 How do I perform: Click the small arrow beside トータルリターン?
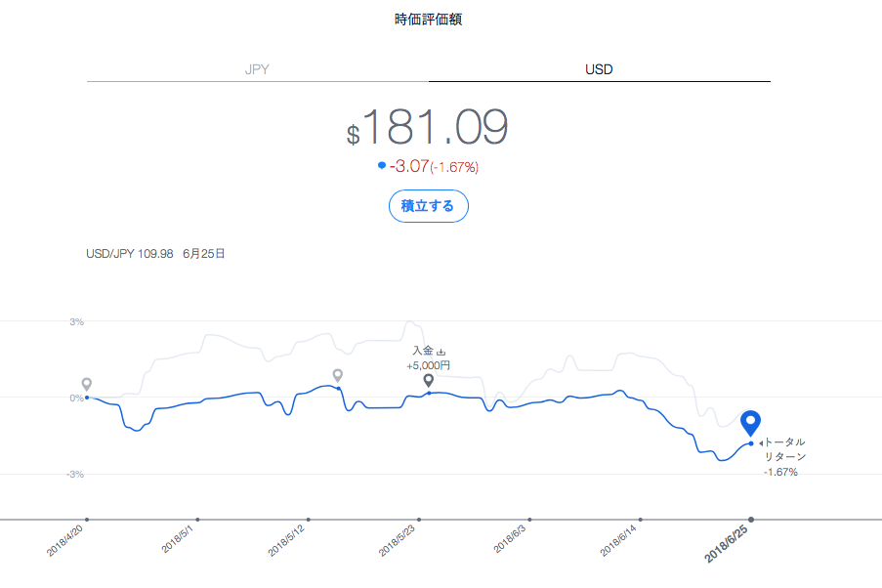coord(761,443)
